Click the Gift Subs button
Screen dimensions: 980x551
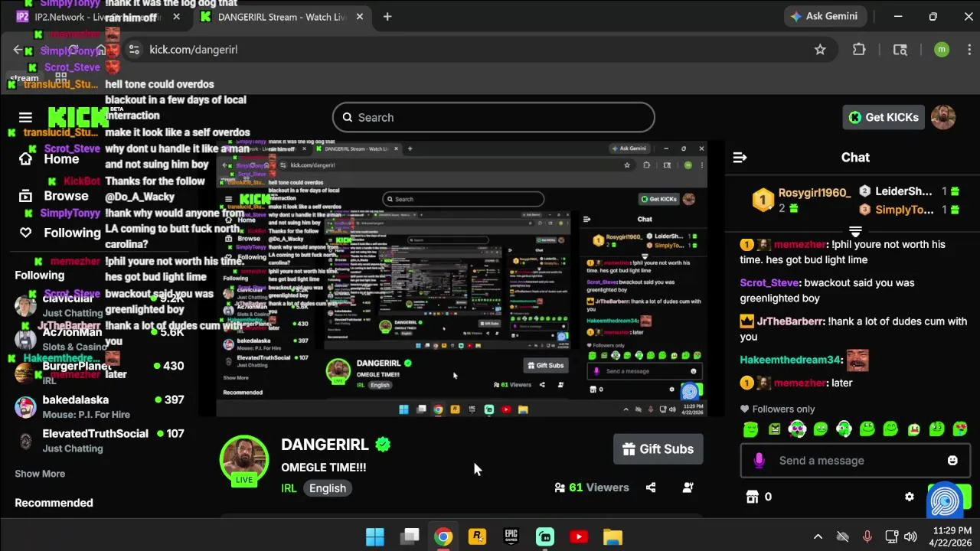coord(658,449)
